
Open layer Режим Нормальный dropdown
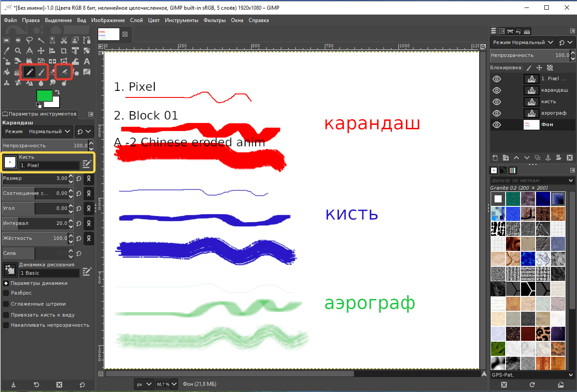pyautogui.click(x=523, y=42)
